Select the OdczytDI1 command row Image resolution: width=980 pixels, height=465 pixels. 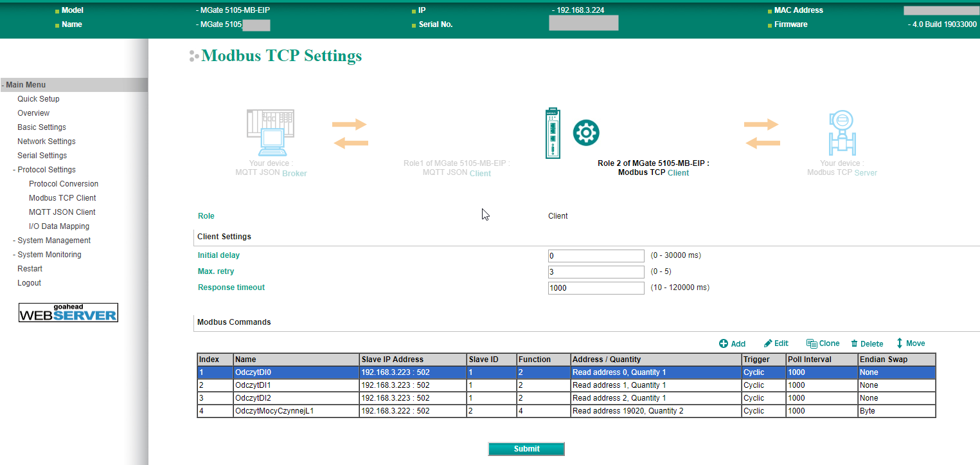point(566,385)
